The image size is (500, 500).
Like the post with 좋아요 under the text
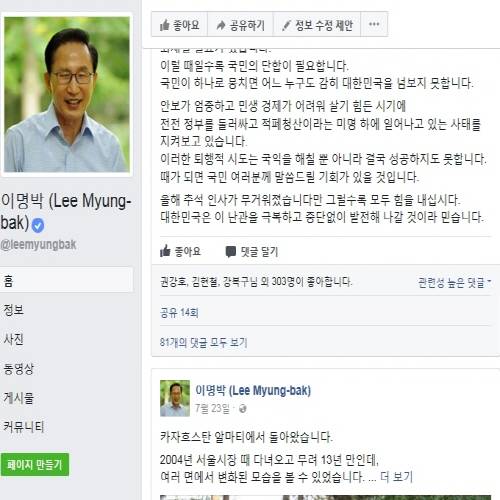[180, 251]
